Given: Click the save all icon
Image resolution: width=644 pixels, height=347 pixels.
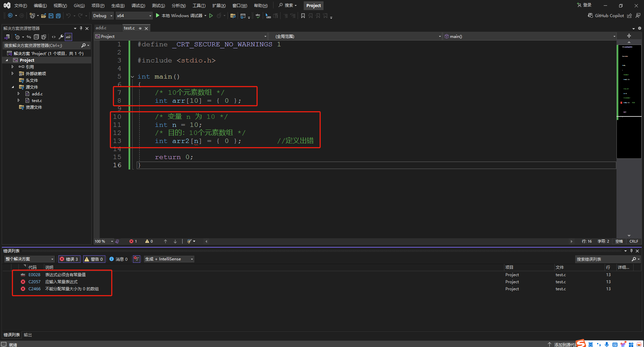Looking at the screenshot, I should [58, 16].
